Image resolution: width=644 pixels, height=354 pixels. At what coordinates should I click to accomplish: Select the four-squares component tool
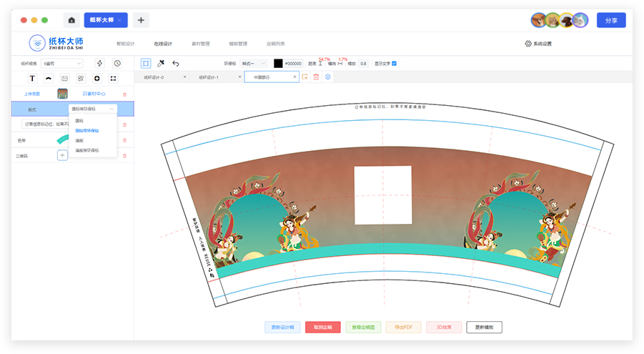[x=81, y=78]
